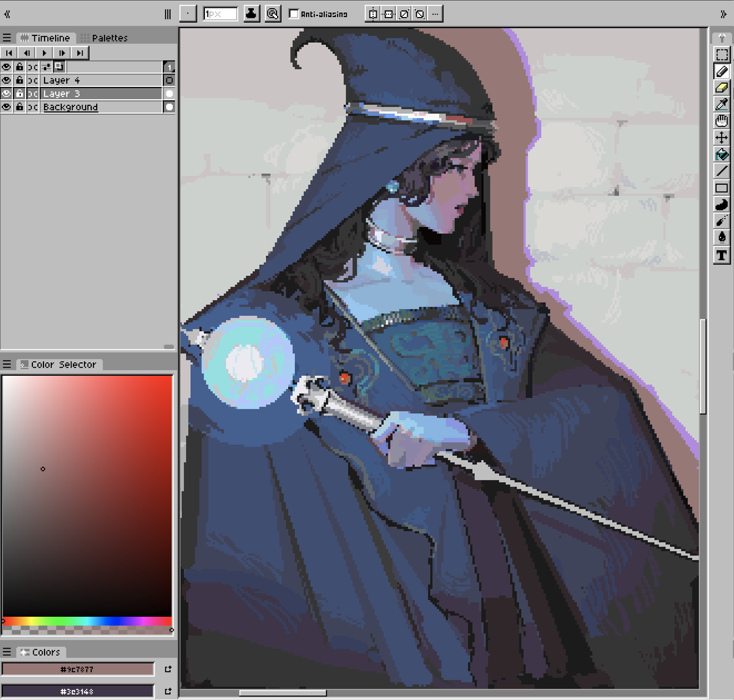This screenshot has height=700, width=734.
Task: Select the Pencil tool
Action: pos(722,71)
